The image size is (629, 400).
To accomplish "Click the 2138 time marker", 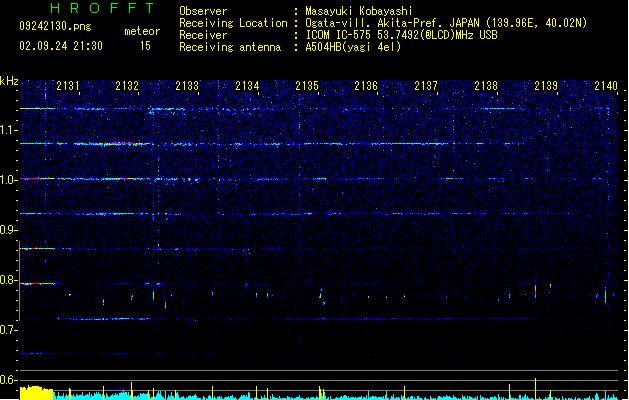I will [486, 86].
